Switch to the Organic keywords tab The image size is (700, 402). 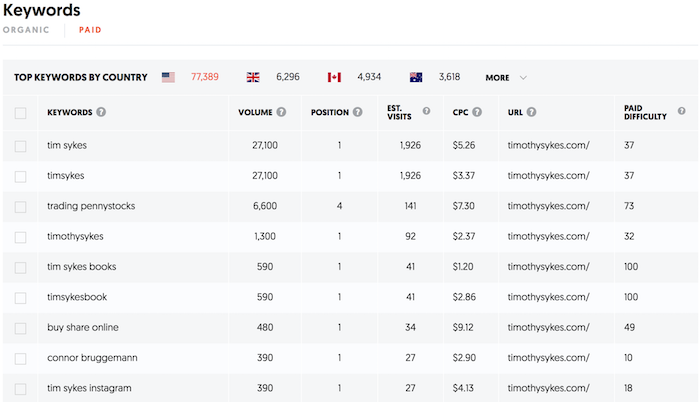26,30
